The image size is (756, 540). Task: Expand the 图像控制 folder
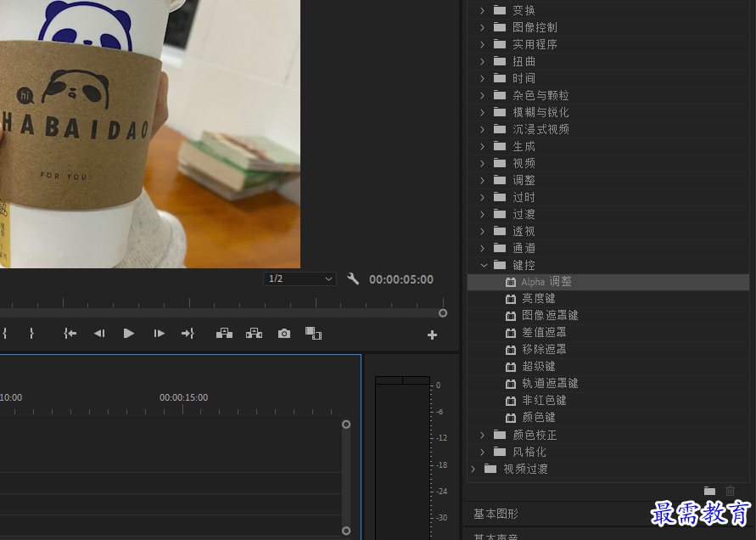(x=482, y=27)
